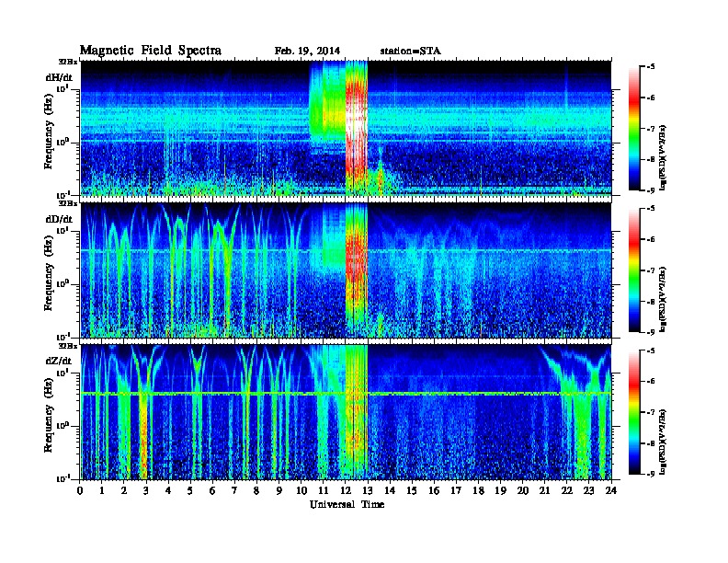Click the dH/dt component label
This screenshot has width=728, height=563.
(59, 77)
